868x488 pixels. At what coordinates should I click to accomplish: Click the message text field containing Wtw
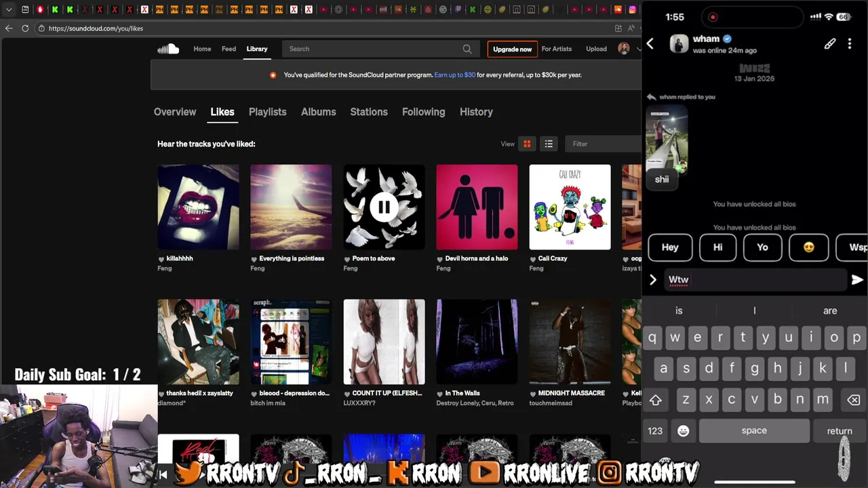tap(755, 279)
